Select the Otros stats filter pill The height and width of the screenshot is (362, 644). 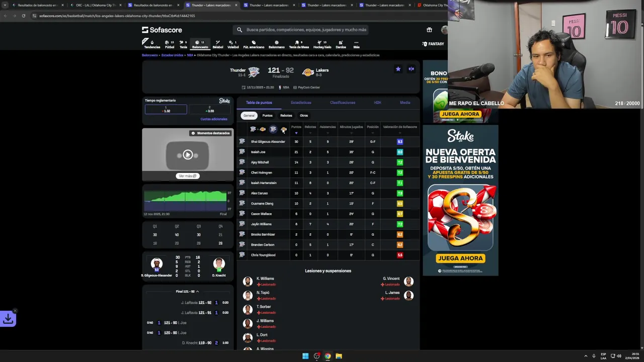click(304, 116)
